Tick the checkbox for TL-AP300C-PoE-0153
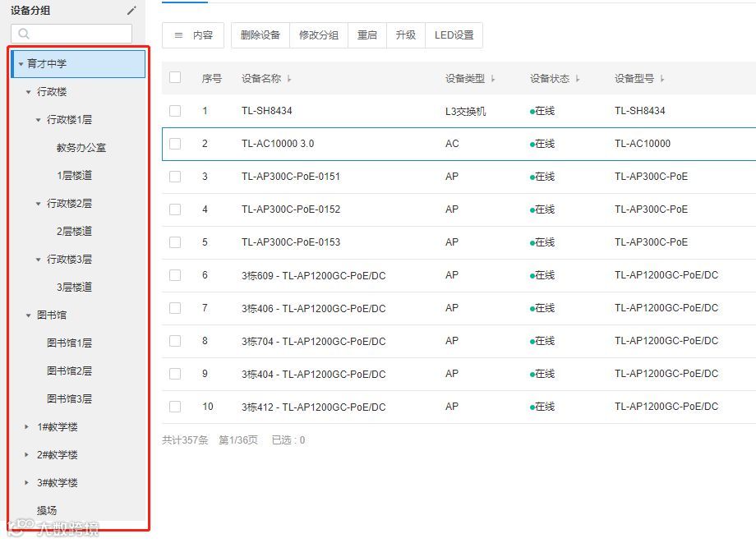This screenshot has width=756, height=543. pyautogui.click(x=175, y=242)
